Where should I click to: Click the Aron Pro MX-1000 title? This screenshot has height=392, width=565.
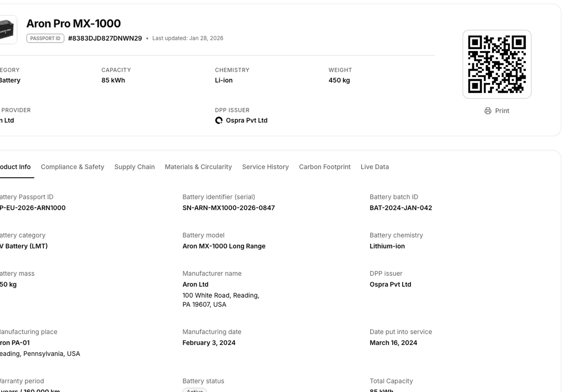pyautogui.click(x=73, y=24)
